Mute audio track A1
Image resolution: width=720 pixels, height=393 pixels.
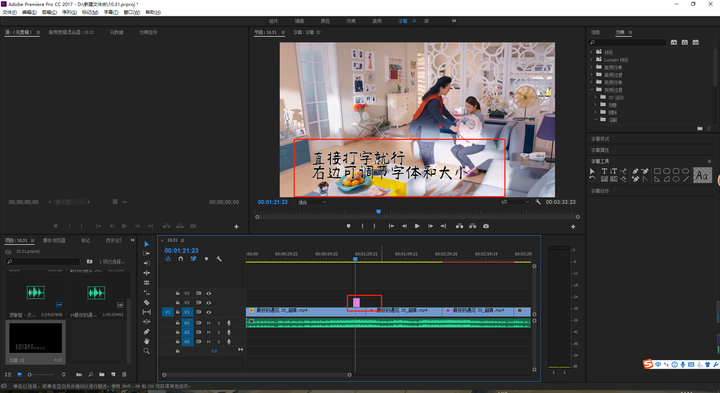pyautogui.click(x=208, y=323)
